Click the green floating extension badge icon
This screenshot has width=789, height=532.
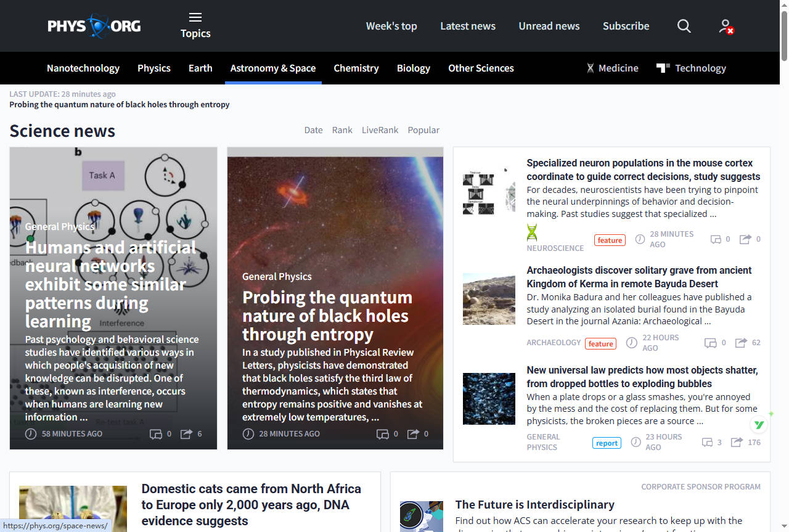[761, 425]
